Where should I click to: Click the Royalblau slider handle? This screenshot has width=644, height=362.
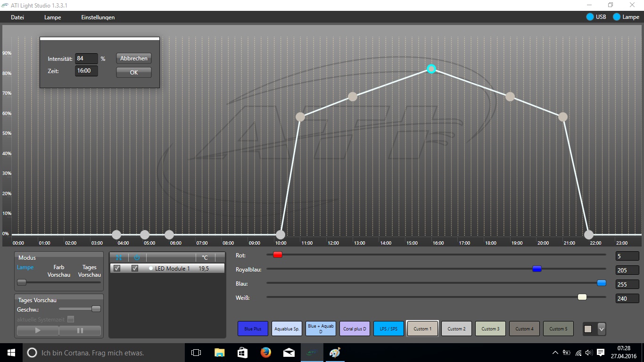(x=537, y=269)
